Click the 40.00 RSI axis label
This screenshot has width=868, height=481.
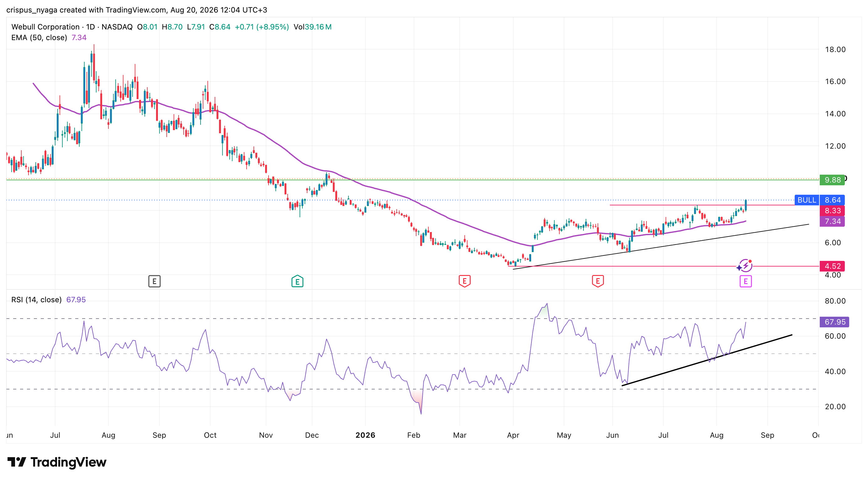coord(835,372)
